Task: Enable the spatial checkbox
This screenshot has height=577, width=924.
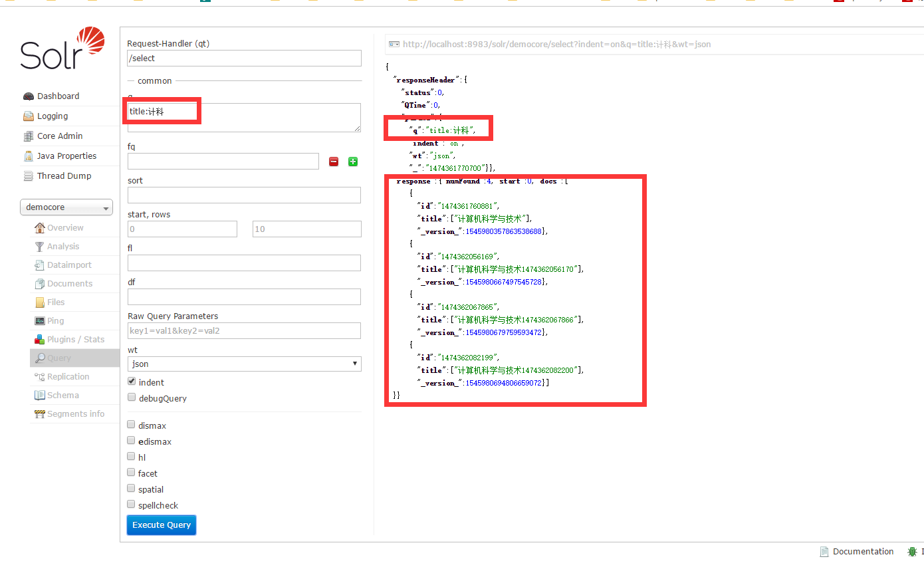Action: (x=132, y=489)
